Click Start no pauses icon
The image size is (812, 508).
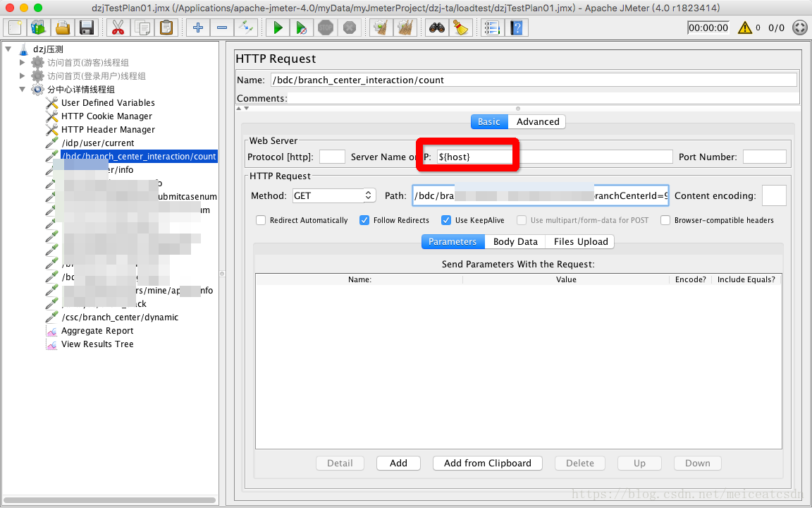302,28
